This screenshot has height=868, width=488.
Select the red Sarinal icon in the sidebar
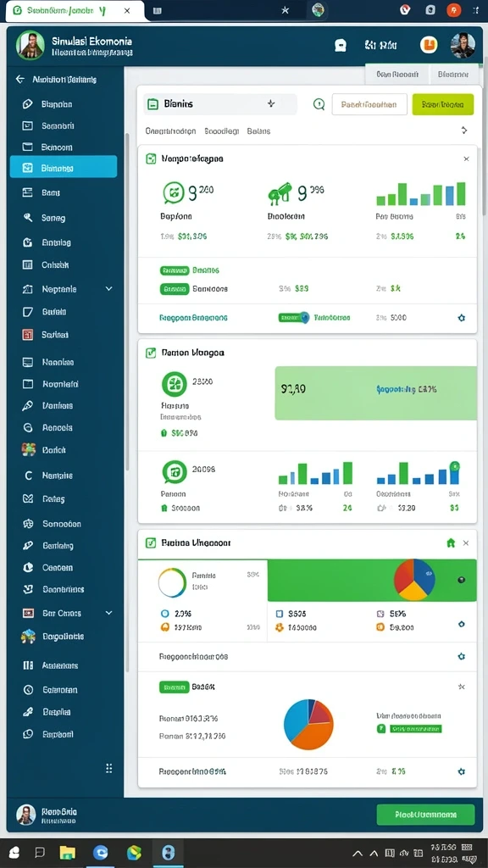(28, 334)
